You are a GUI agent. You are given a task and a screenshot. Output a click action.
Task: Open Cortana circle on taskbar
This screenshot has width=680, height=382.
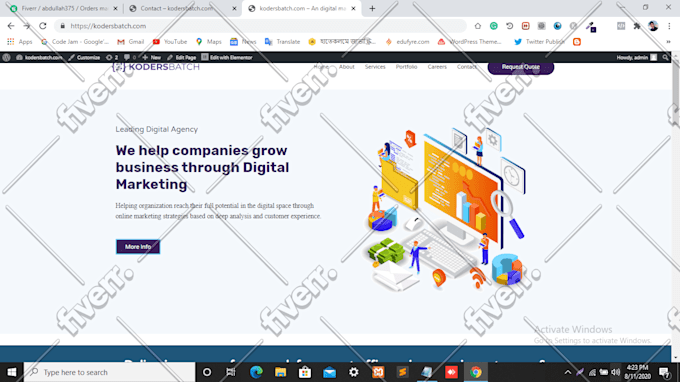[207, 372]
